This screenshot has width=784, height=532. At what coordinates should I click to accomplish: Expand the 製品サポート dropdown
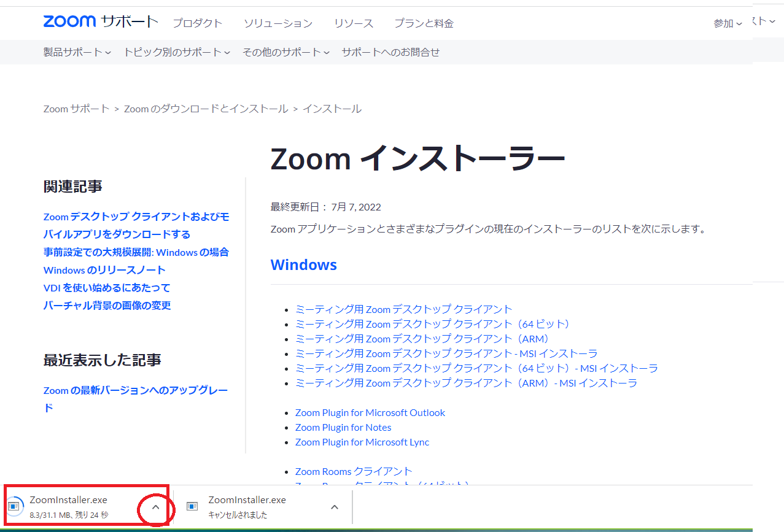tap(77, 52)
